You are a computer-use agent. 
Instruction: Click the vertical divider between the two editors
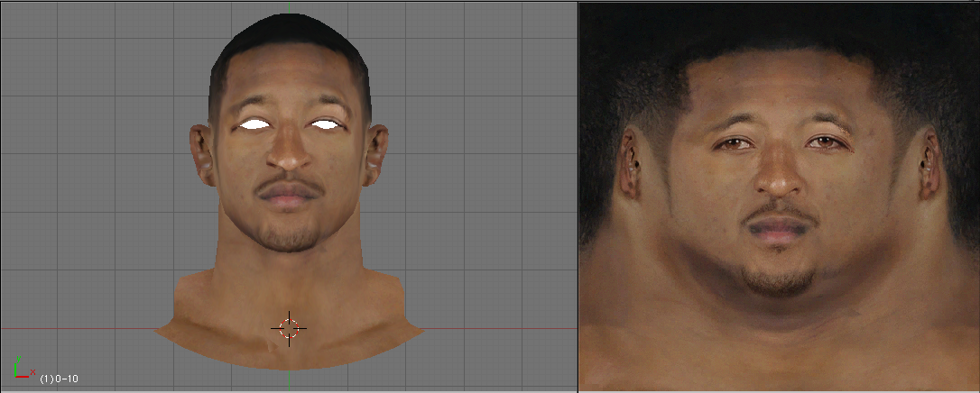tap(578, 196)
